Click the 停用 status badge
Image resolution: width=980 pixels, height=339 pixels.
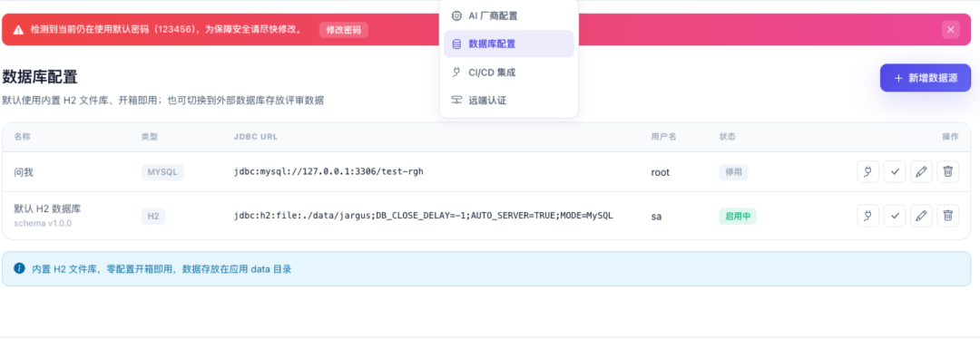click(x=733, y=171)
